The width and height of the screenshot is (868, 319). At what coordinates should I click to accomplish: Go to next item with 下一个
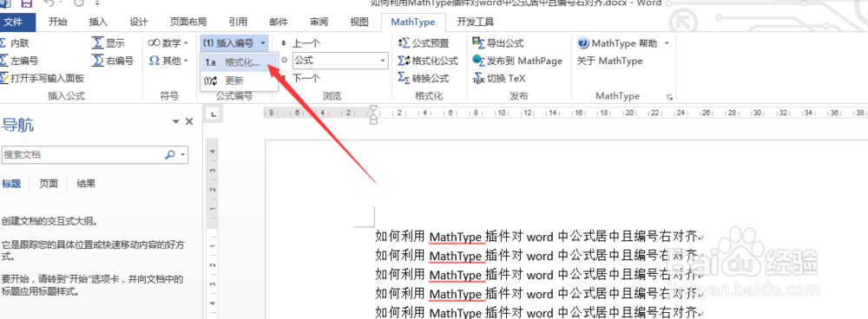click(x=299, y=78)
